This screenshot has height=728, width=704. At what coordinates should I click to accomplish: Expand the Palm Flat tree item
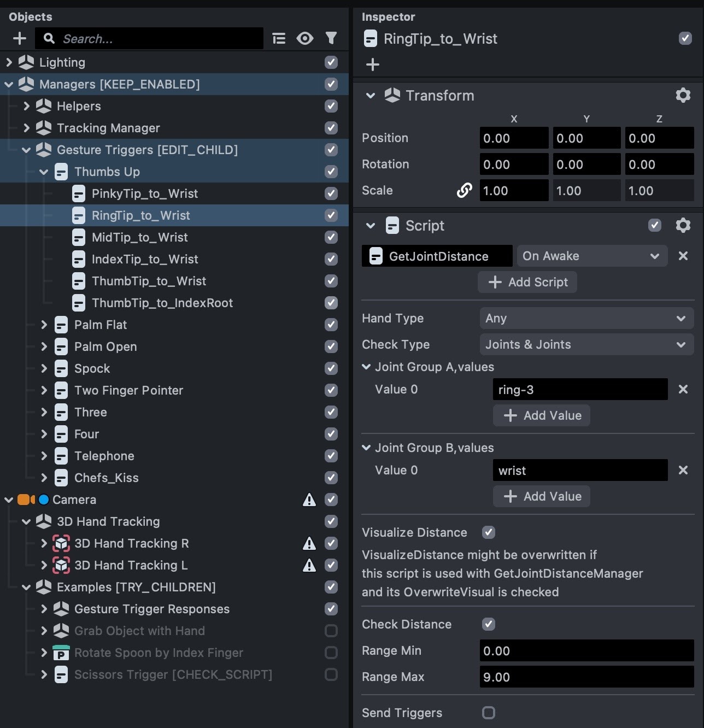pyautogui.click(x=44, y=325)
